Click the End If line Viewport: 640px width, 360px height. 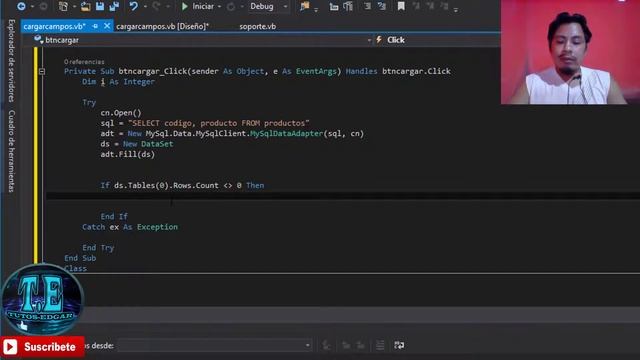[114, 216]
